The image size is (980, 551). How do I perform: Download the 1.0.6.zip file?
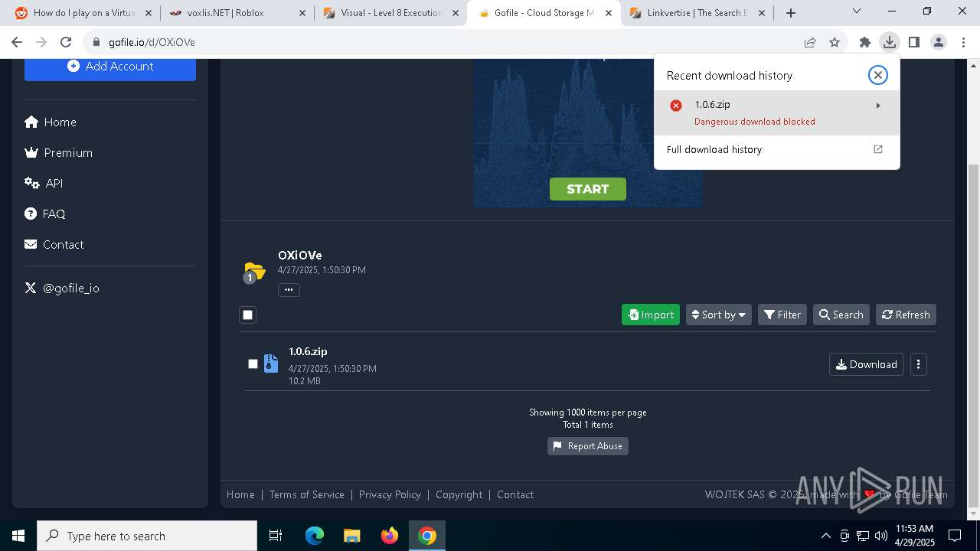point(866,364)
